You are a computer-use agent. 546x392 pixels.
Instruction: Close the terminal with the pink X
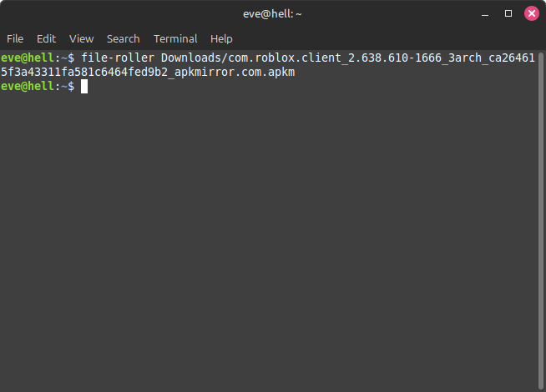coord(531,13)
